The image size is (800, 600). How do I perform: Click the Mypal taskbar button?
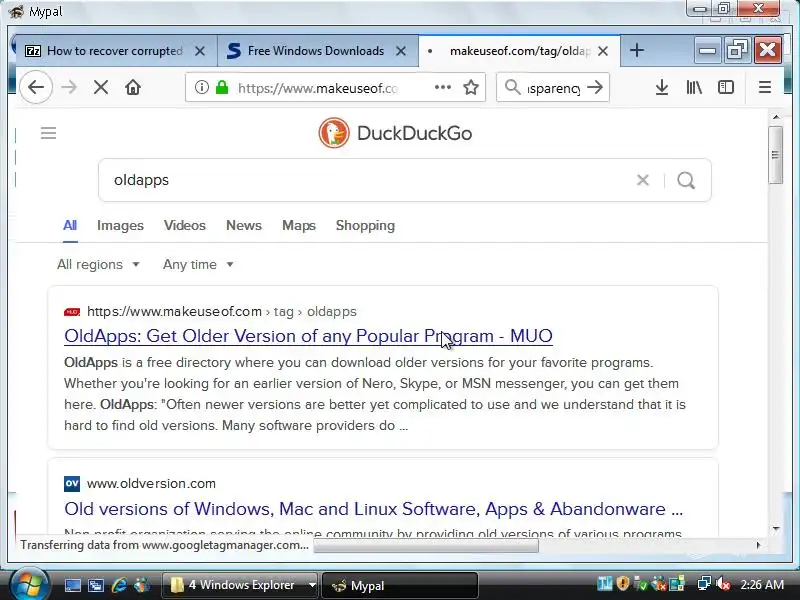tap(399, 585)
